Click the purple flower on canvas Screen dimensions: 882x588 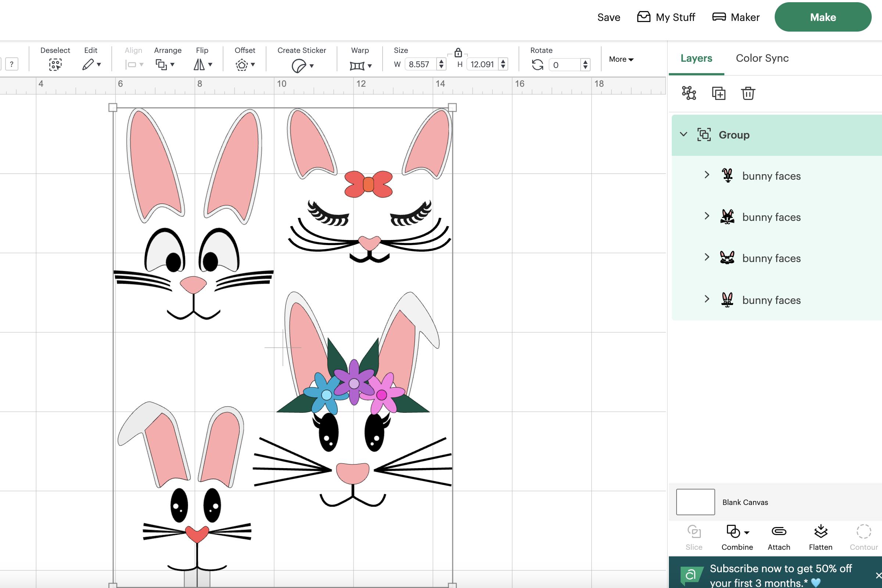point(354,383)
